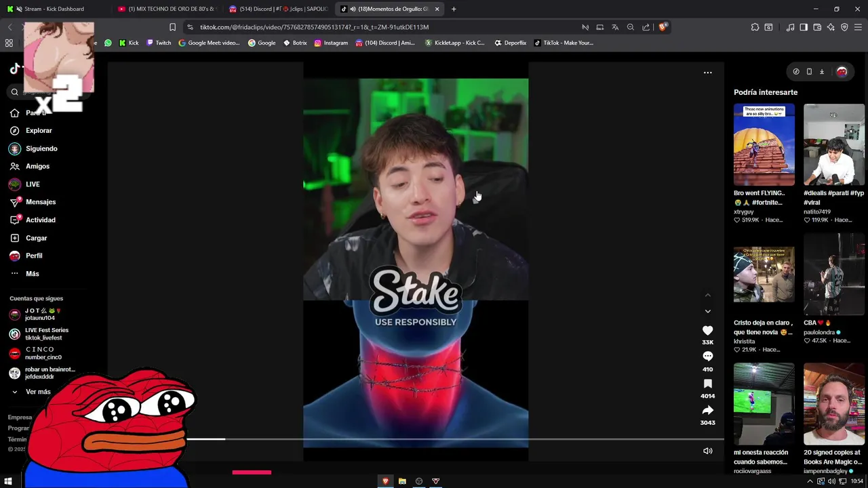Click the share page icon in address bar
868x488 pixels.
point(646,27)
